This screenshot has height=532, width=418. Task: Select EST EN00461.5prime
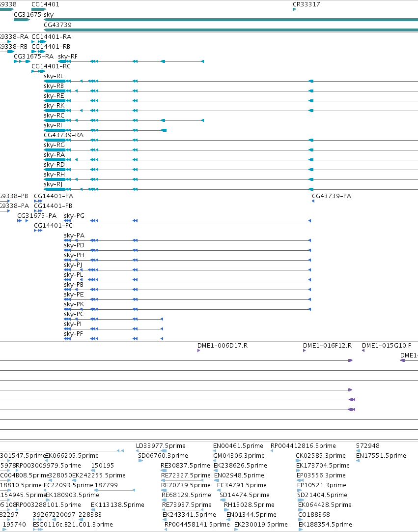tap(215, 451)
